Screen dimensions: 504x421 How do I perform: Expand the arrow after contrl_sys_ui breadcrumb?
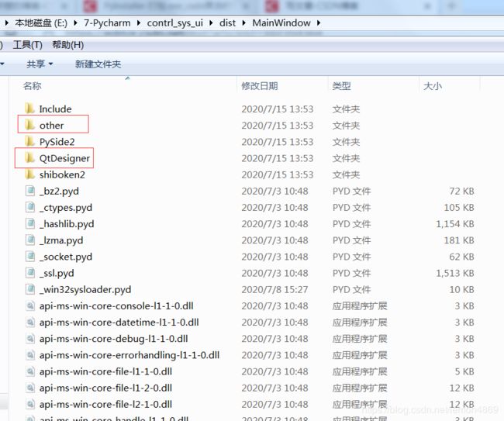[x=211, y=22]
